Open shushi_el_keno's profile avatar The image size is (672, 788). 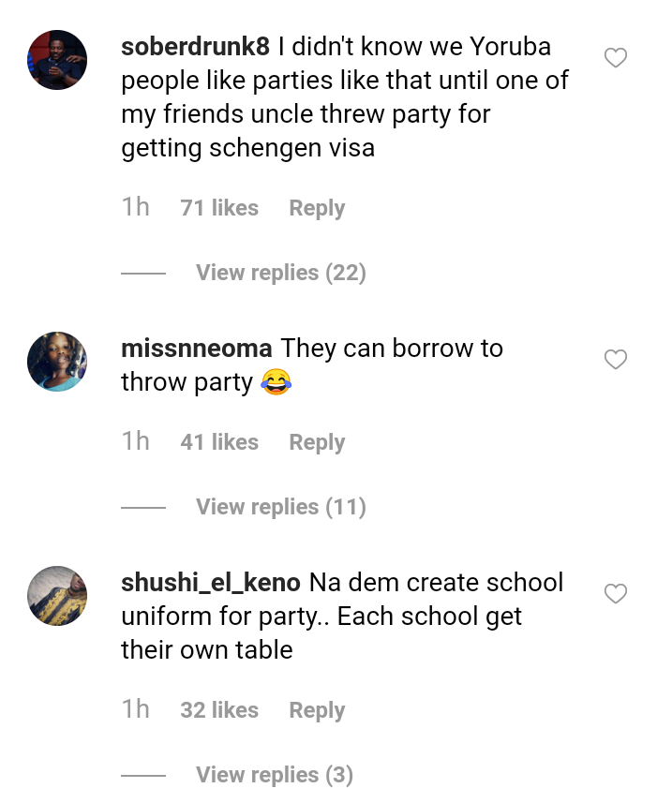57,596
